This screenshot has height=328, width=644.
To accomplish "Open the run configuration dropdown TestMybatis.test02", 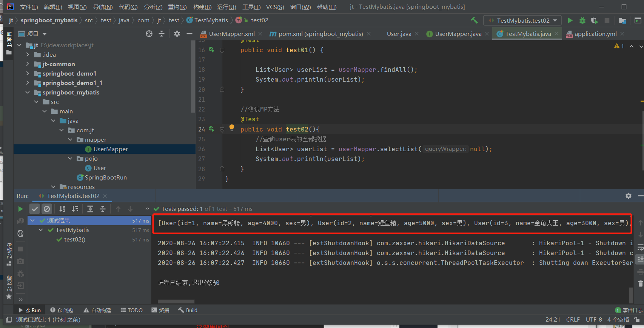I will 522,20.
